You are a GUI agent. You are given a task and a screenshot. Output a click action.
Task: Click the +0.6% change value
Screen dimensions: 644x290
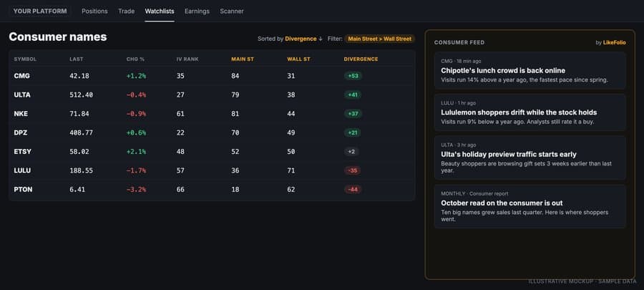tap(136, 132)
